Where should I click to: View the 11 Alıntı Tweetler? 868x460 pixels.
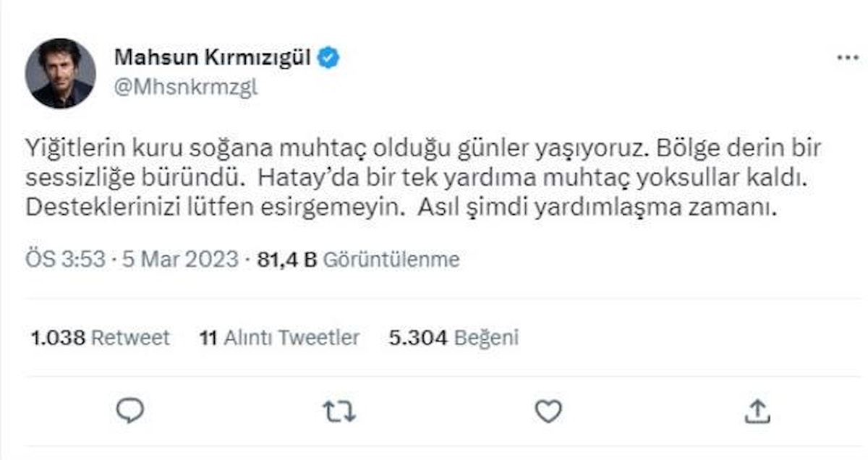[279, 337]
